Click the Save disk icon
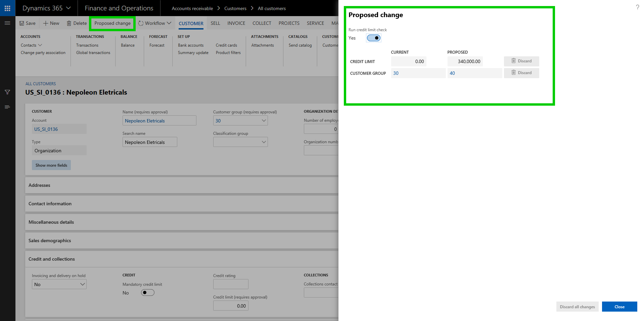 [x=22, y=23]
